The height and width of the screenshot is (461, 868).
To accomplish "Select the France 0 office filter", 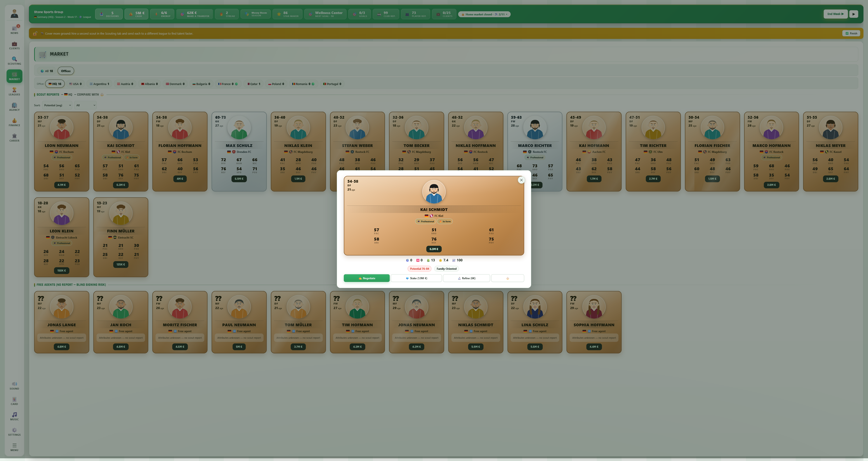I will pyautogui.click(x=228, y=84).
